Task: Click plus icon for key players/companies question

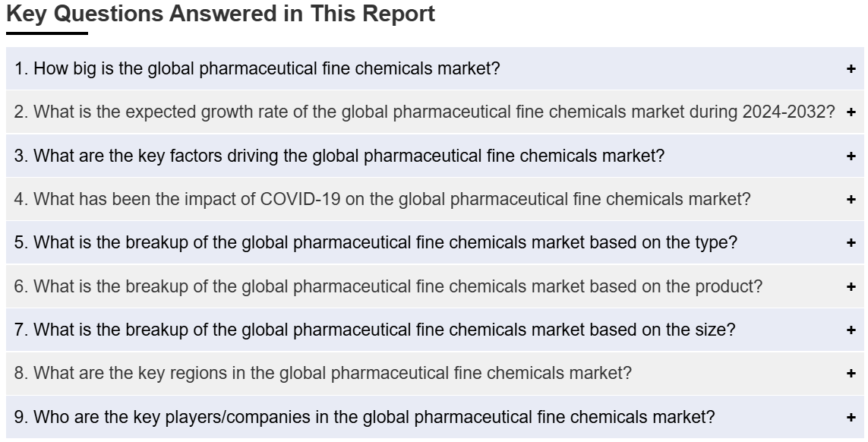Action: 851,417
